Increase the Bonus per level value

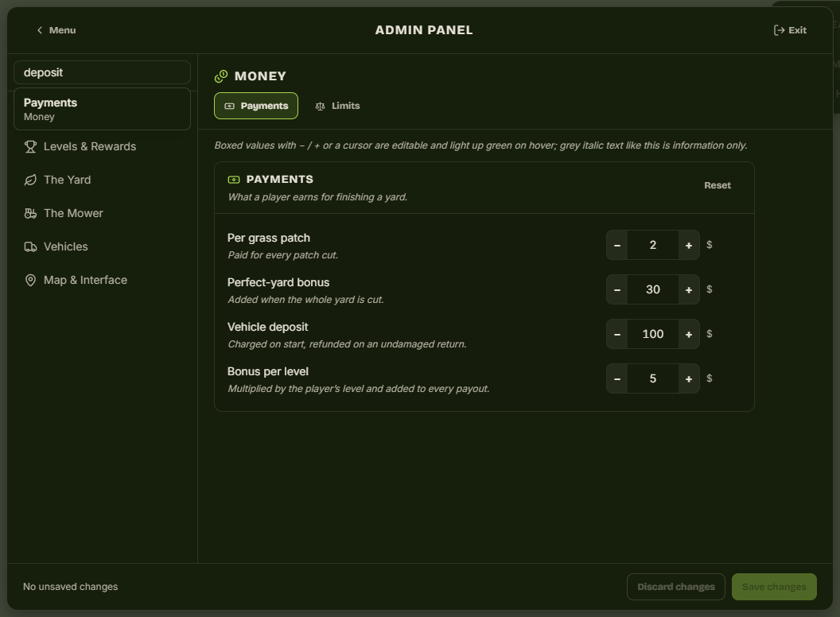pyautogui.click(x=689, y=378)
